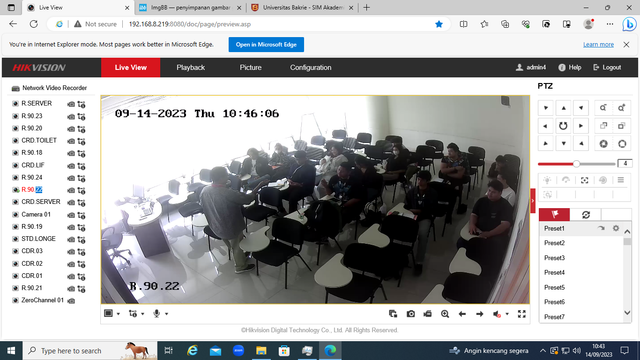This screenshot has height=360, width=640.
Task: Open the iris with the right aperture icon
Action: 621,144
